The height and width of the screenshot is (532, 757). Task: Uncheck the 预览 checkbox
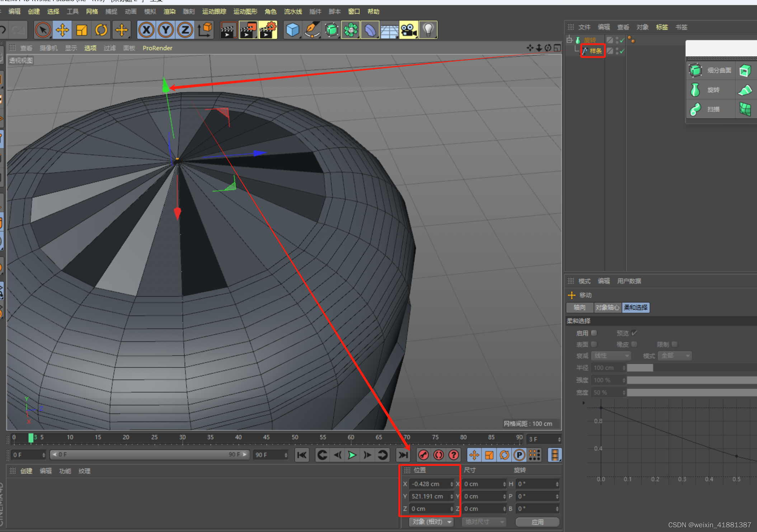click(634, 333)
